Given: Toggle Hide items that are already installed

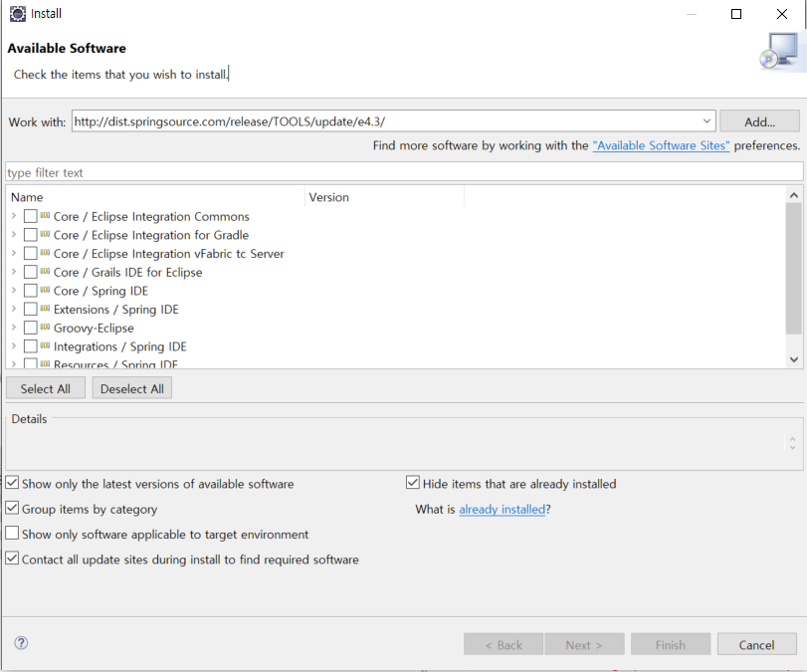Looking at the screenshot, I should point(413,483).
